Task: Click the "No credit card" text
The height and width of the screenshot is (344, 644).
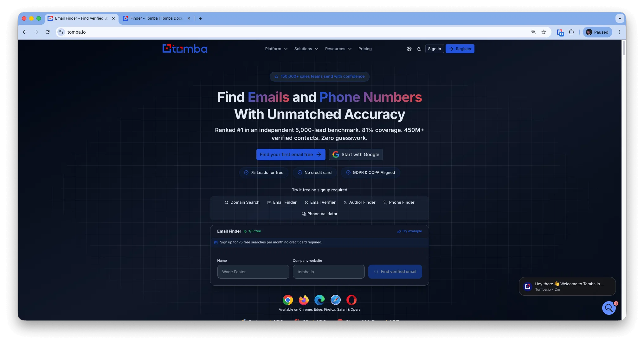Action: pyautogui.click(x=318, y=173)
